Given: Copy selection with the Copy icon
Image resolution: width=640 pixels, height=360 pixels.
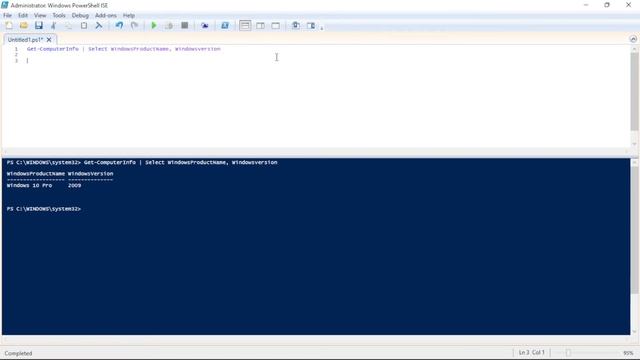Looking at the screenshot, I should point(69,25).
